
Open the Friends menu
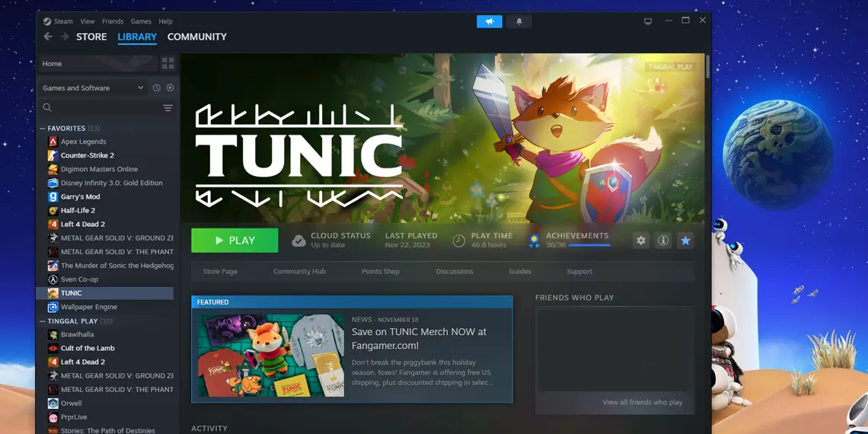pos(113,21)
